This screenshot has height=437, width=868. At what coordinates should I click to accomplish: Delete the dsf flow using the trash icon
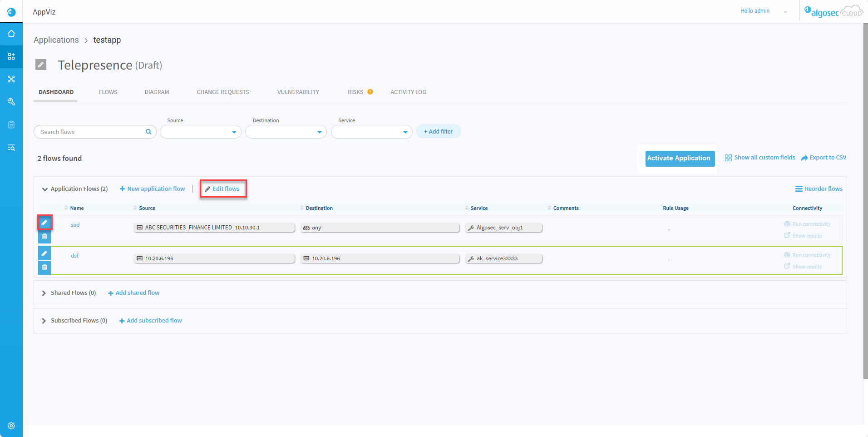pos(44,267)
